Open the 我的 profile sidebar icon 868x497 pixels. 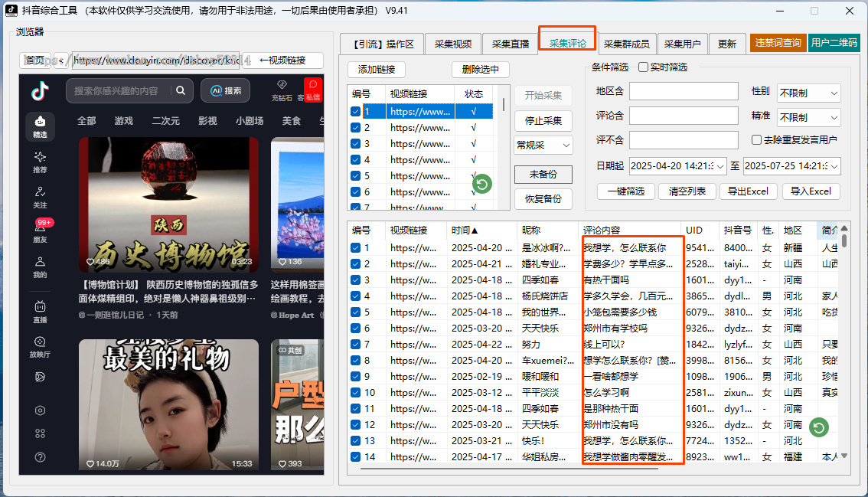tap(40, 266)
